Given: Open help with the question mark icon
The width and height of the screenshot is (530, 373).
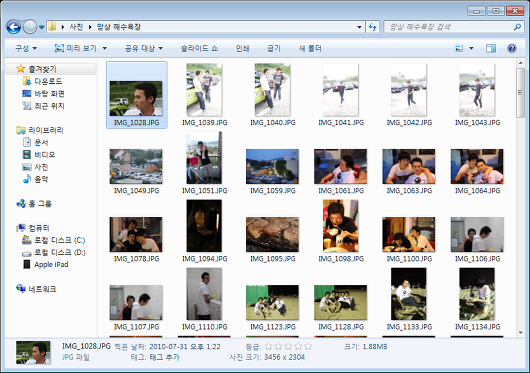Looking at the screenshot, I should click(x=512, y=48).
